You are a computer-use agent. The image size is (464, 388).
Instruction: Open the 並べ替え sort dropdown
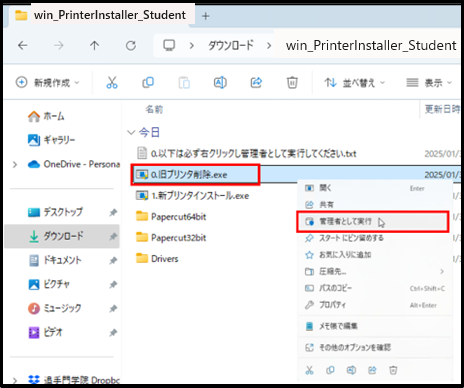click(355, 83)
